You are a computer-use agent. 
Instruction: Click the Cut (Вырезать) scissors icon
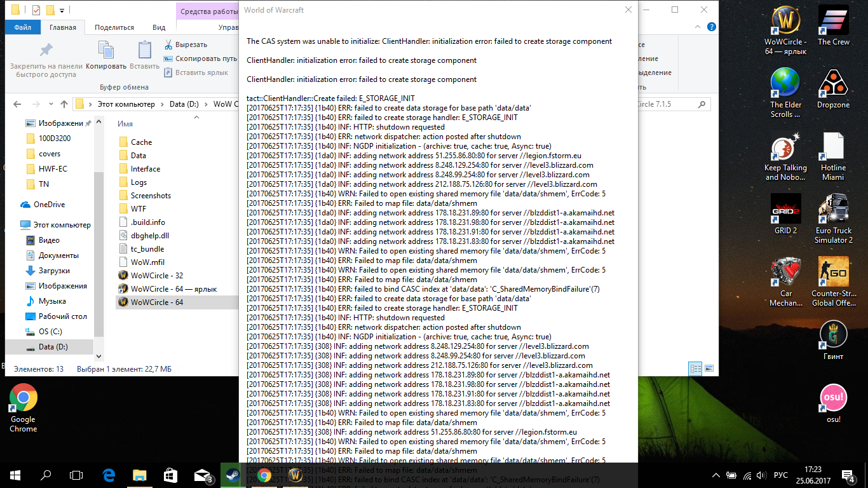pos(168,44)
